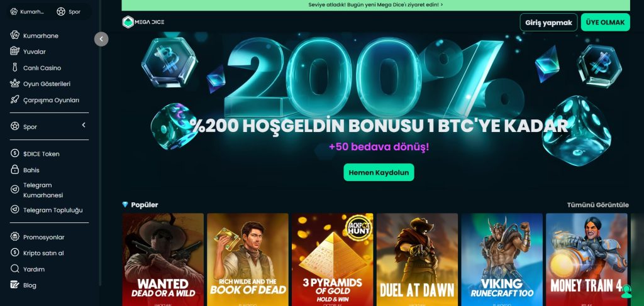The height and width of the screenshot is (306, 644).
Task: Switch to the Kumarhane top tab
Action: tap(27, 11)
